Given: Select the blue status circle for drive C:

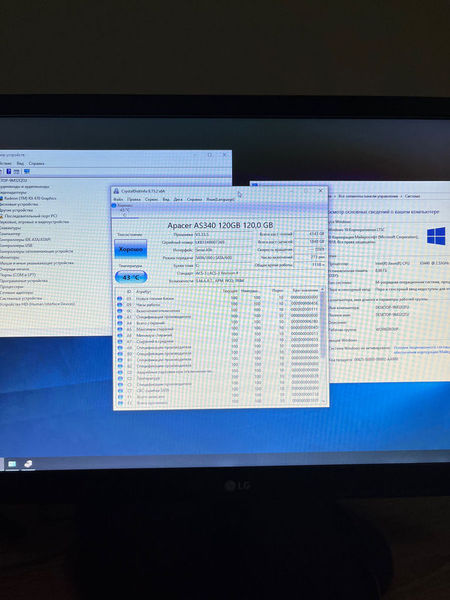Looking at the screenshot, I should point(114,205).
